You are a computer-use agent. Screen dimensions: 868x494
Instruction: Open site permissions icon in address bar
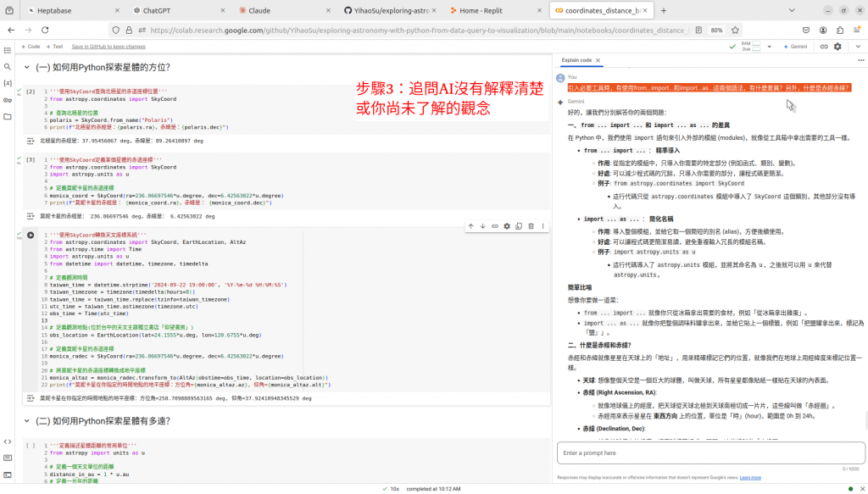[142, 30]
